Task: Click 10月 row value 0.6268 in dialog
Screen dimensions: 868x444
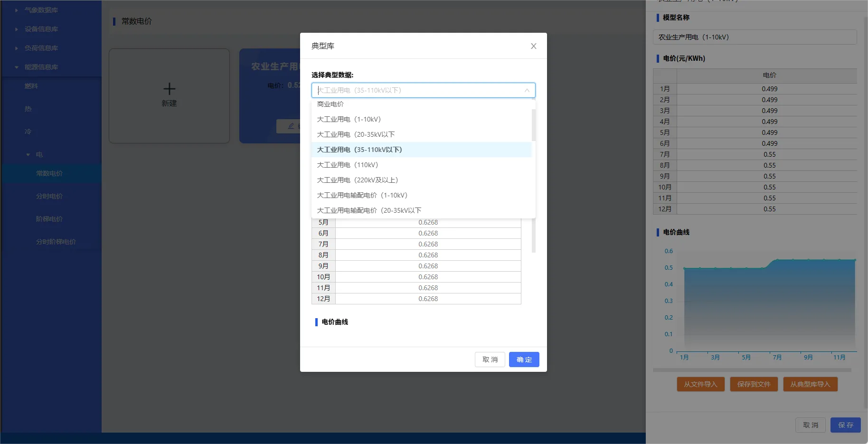Action: coord(428,277)
